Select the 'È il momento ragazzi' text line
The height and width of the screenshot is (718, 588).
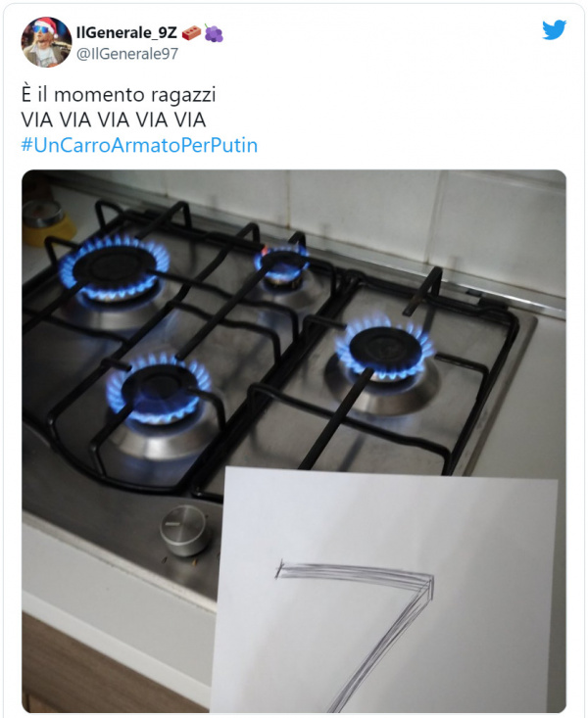(x=119, y=95)
